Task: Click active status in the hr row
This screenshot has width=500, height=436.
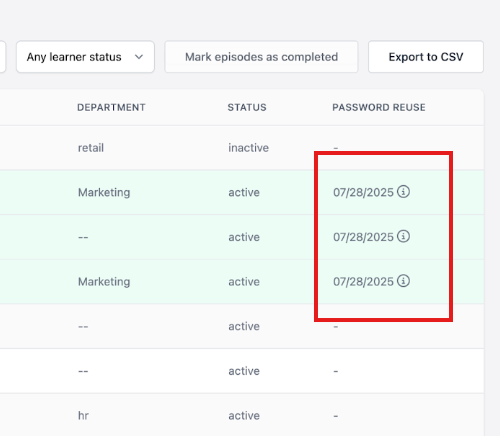Action: [x=244, y=416]
